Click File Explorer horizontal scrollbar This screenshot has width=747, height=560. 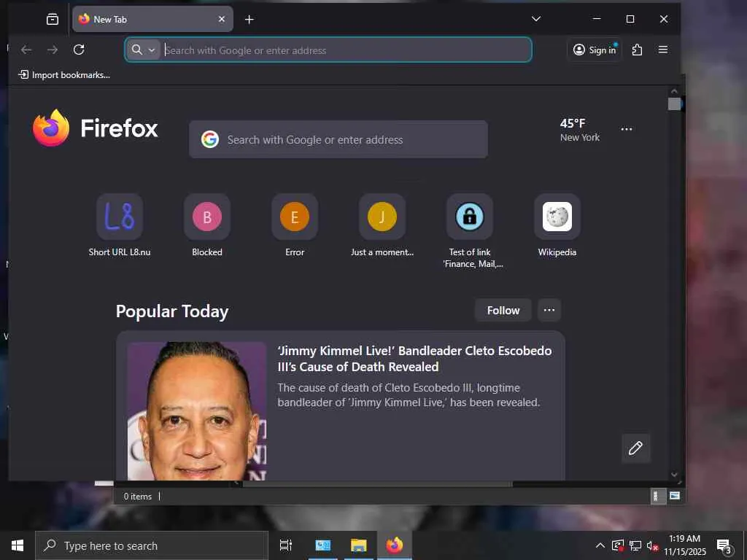click(x=377, y=484)
